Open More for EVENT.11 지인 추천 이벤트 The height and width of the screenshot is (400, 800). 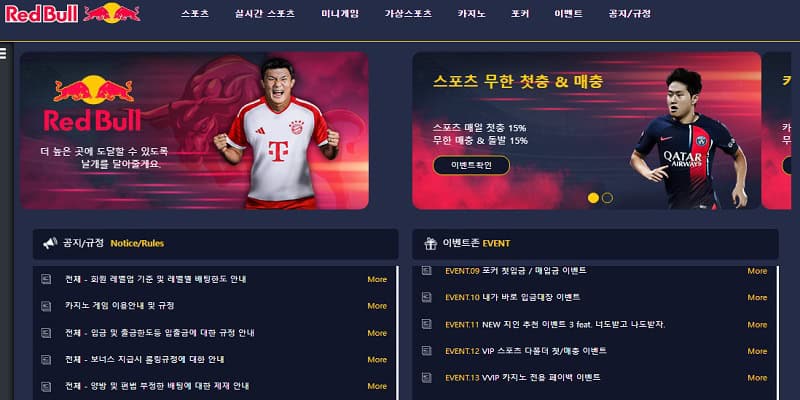[x=757, y=324]
